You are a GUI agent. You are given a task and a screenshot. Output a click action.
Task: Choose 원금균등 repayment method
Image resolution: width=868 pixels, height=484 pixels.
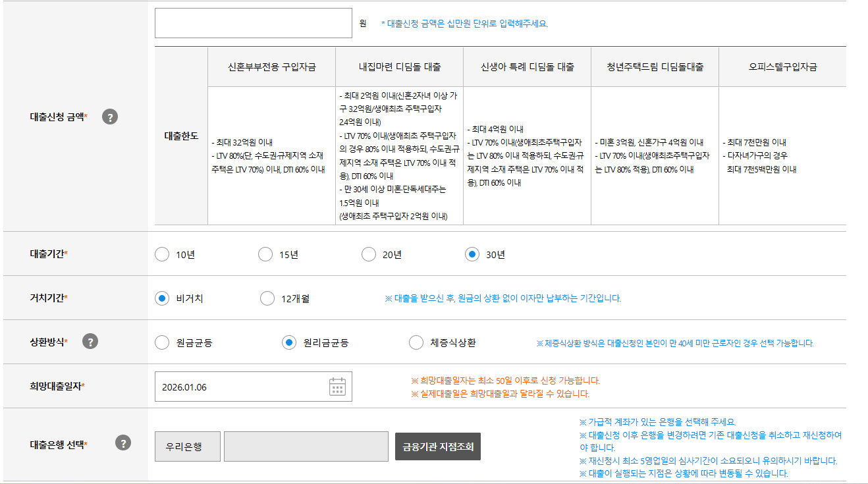tap(162, 342)
